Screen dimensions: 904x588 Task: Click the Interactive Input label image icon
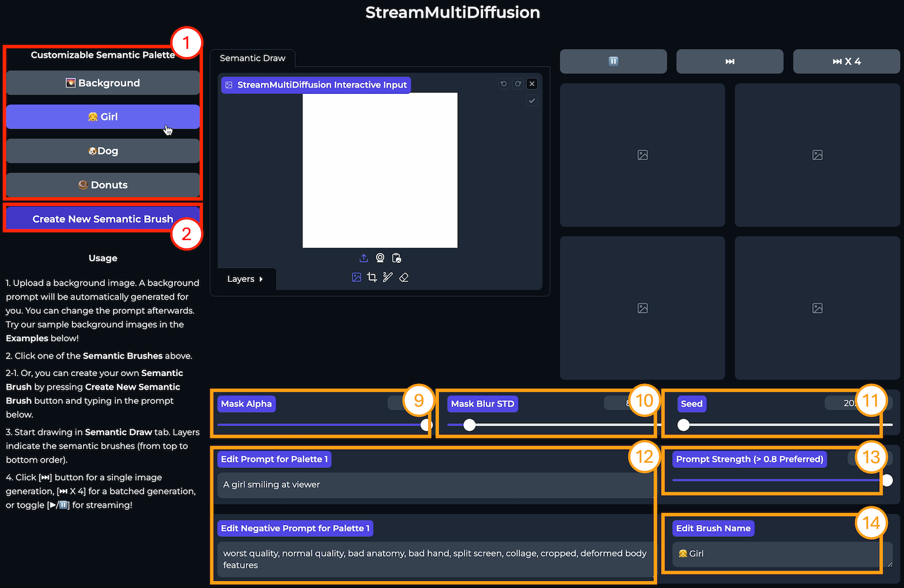pos(230,85)
